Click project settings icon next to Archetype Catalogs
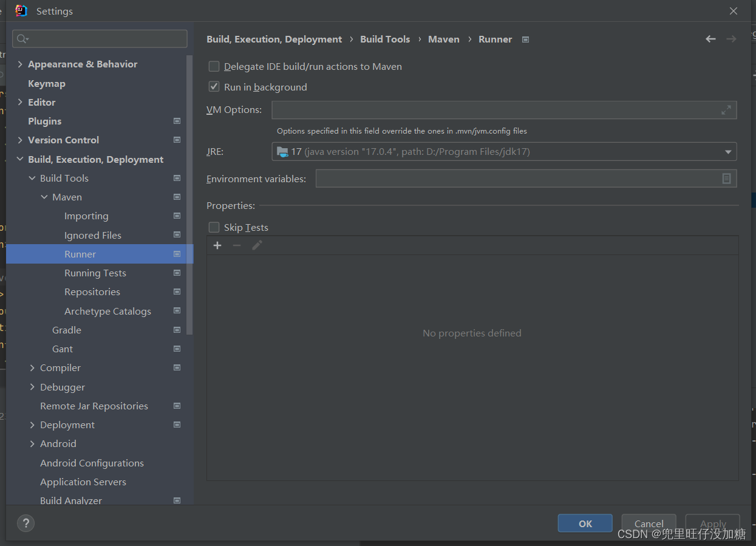756x546 pixels. point(177,310)
